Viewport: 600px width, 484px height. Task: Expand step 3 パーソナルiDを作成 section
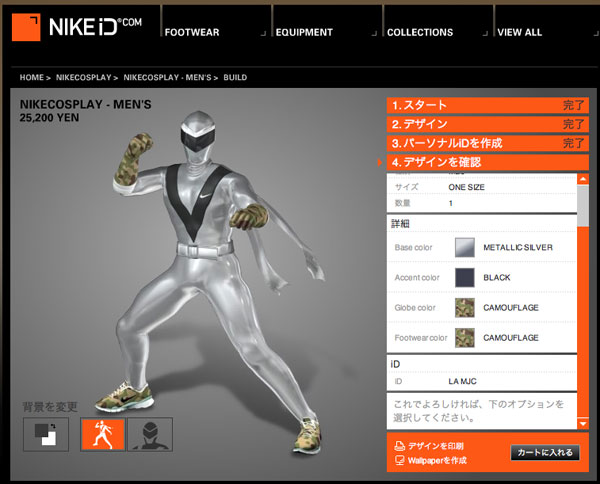[488, 143]
